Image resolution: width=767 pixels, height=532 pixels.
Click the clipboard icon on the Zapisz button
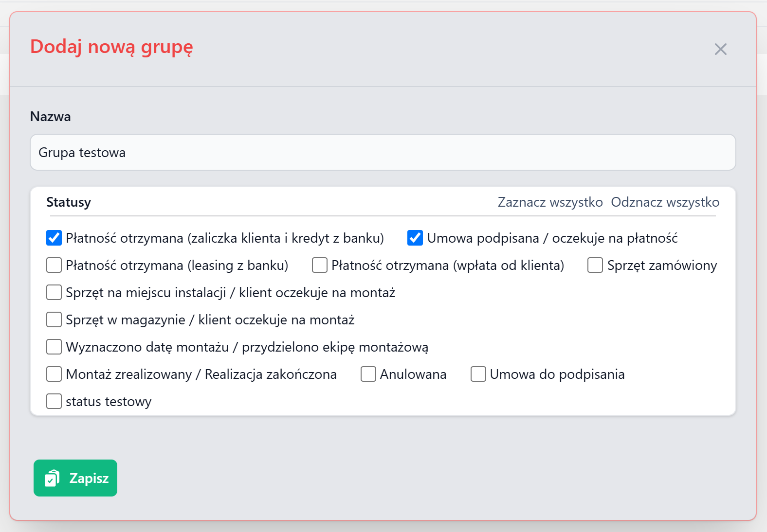52,479
